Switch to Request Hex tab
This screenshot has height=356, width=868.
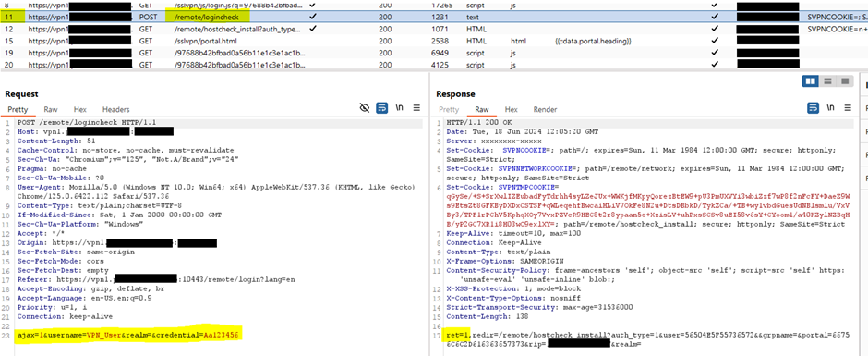[80, 110]
